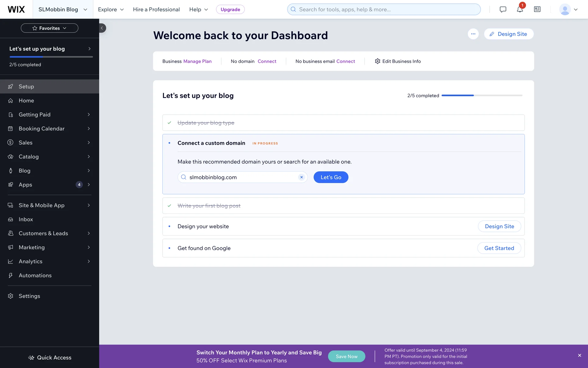The image size is (588, 368).
Task: Go to Inbox in the sidebar
Action: 26,219
